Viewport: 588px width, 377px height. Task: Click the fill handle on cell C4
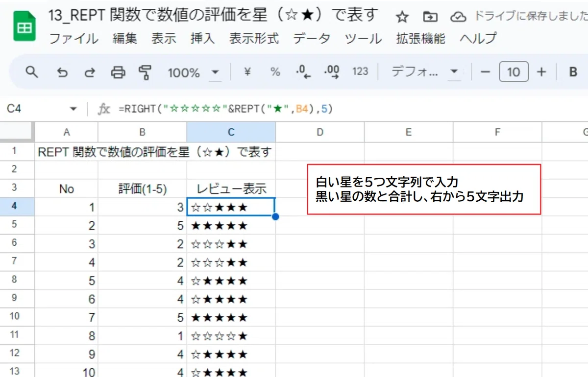[x=275, y=216]
